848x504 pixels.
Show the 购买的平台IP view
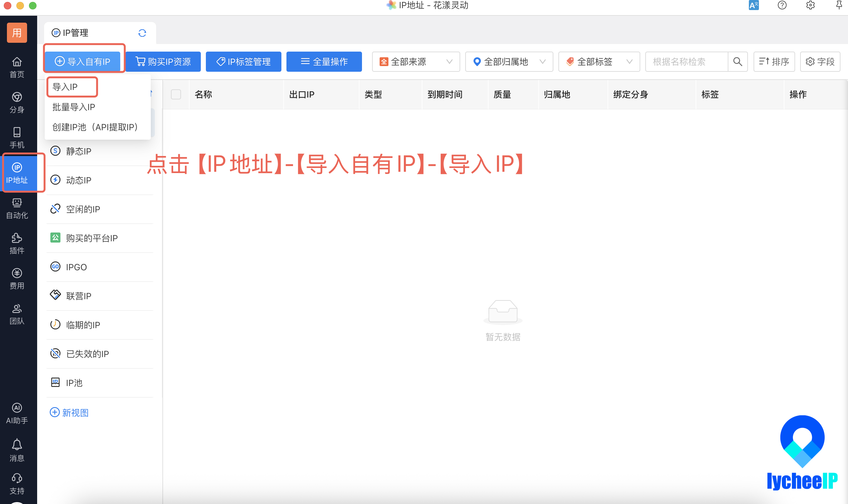(100, 238)
